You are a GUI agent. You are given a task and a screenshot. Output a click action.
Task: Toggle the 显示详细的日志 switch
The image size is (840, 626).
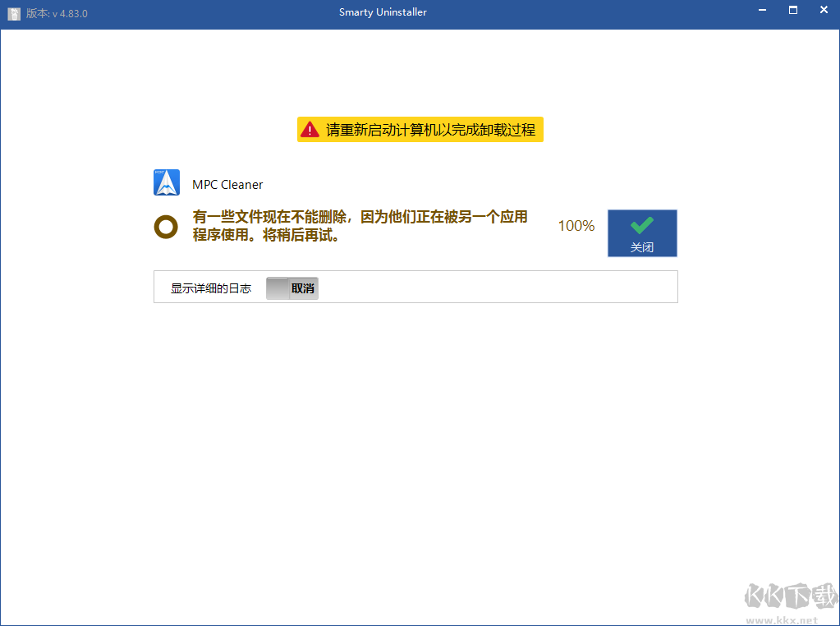(291, 288)
